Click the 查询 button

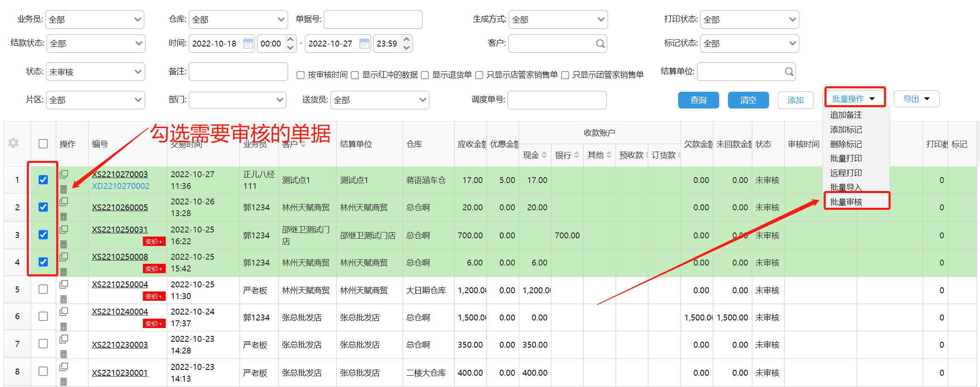click(699, 100)
